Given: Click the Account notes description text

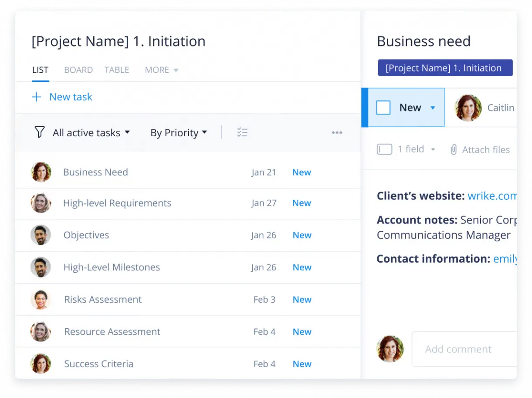Looking at the screenshot, I should (447, 227).
